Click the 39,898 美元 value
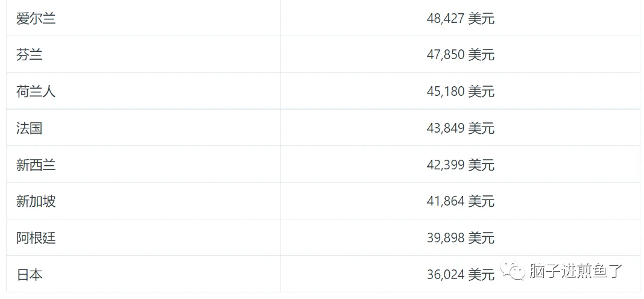The height and width of the screenshot is (299, 644). 461,238
